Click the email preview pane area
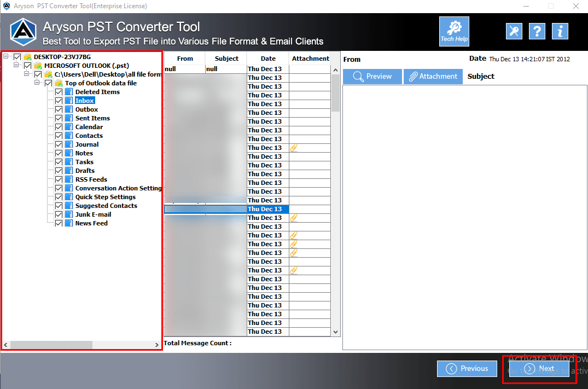Image resolution: width=588 pixels, height=389 pixels. tap(464, 218)
